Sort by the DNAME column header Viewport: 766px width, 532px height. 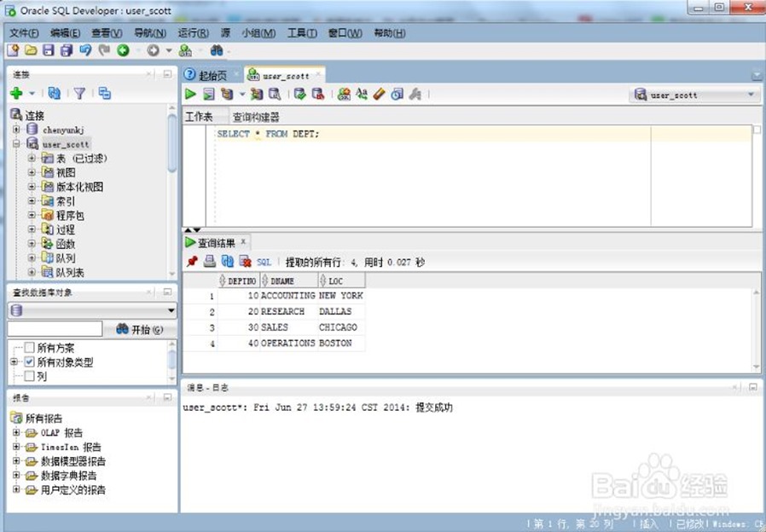288,280
